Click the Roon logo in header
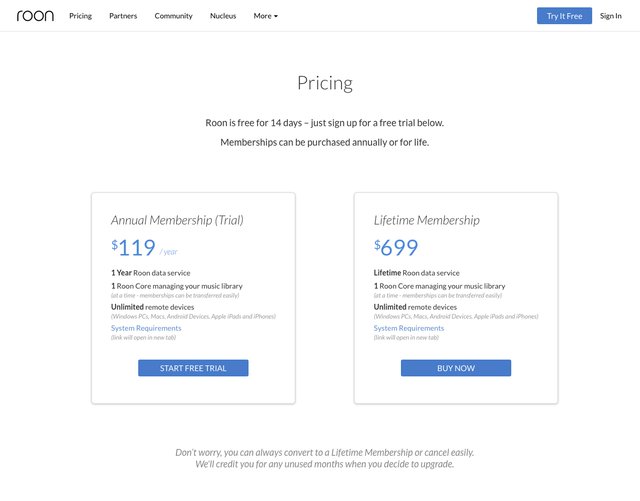Viewport: 640px width, 501px height. (x=35, y=16)
